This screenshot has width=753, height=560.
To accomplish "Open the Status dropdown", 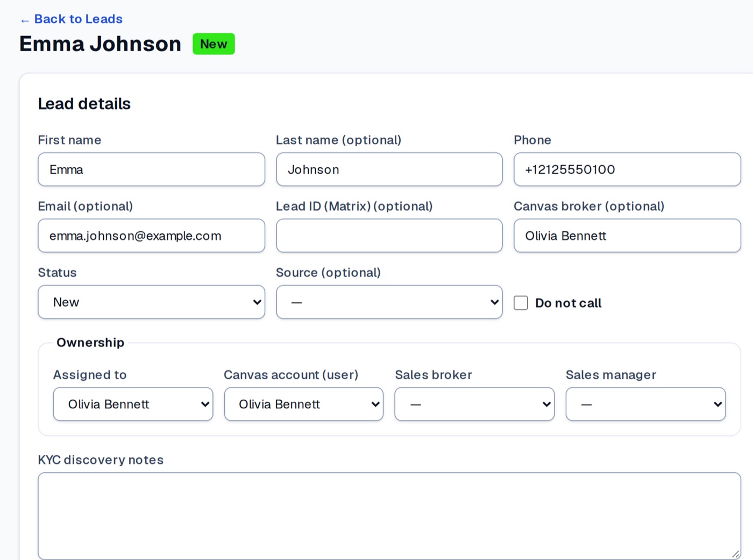I will (151, 302).
